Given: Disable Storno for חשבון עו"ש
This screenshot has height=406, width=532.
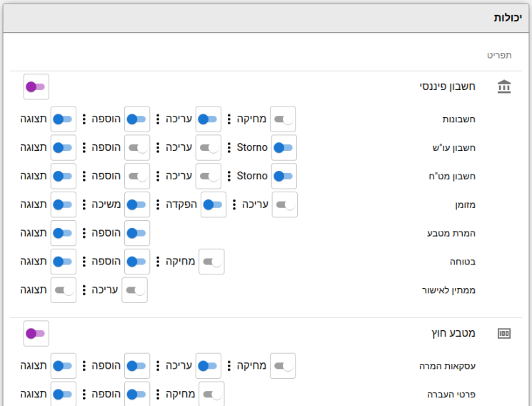Looking at the screenshot, I should click(284, 148).
